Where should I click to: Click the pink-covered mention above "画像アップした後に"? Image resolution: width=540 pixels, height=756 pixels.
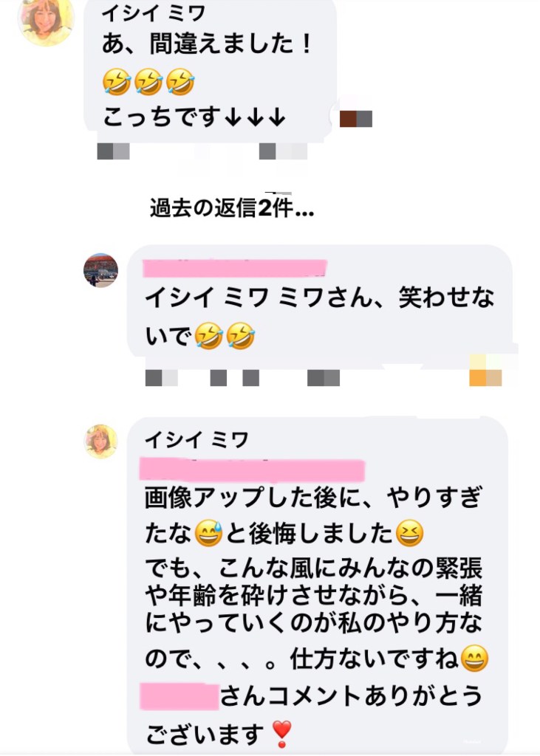tap(252, 470)
